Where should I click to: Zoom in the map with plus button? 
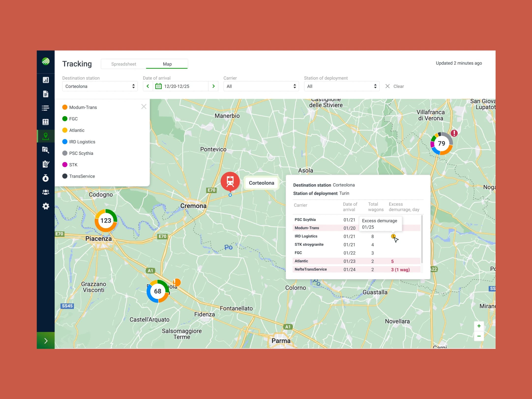tap(479, 326)
